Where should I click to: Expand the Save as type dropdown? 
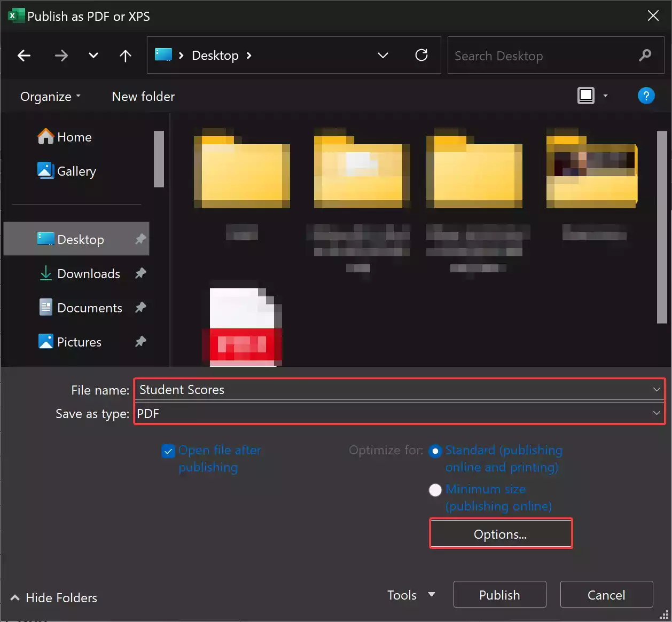pos(656,414)
